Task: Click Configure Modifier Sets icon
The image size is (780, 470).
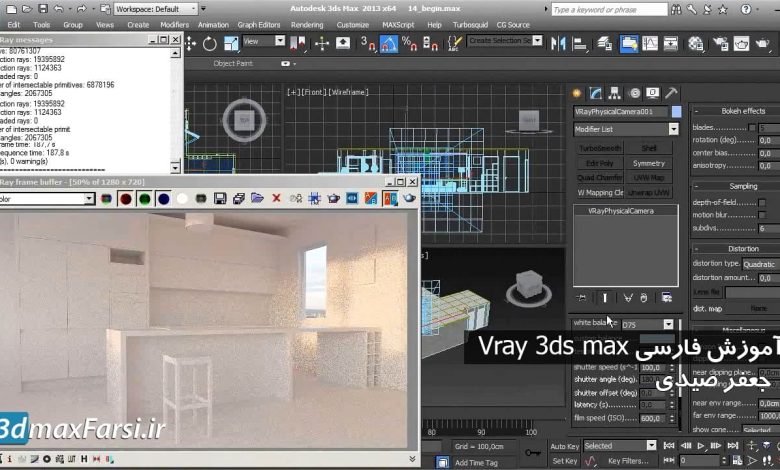Action: click(667, 298)
